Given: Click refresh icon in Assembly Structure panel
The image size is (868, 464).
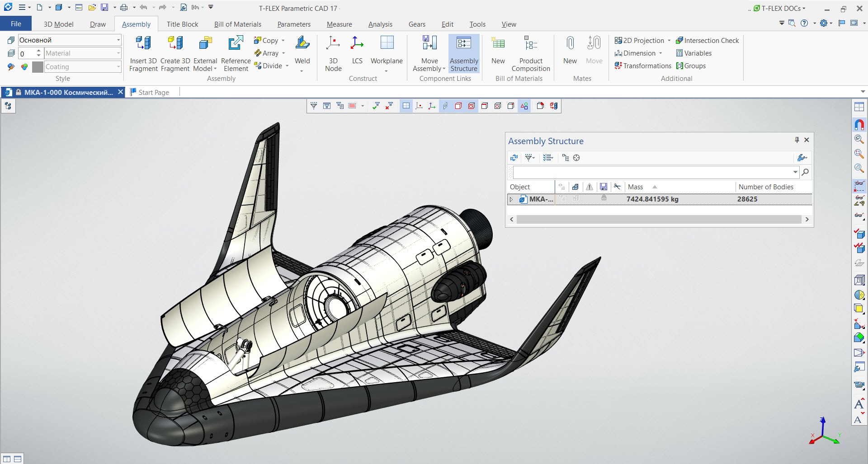Looking at the screenshot, I should [x=514, y=158].
